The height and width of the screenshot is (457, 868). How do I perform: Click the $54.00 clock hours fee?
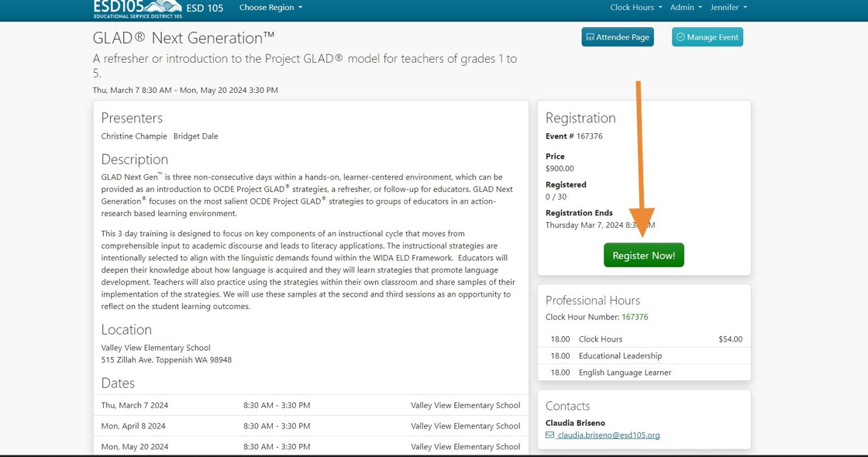click(x=730, y=339)
